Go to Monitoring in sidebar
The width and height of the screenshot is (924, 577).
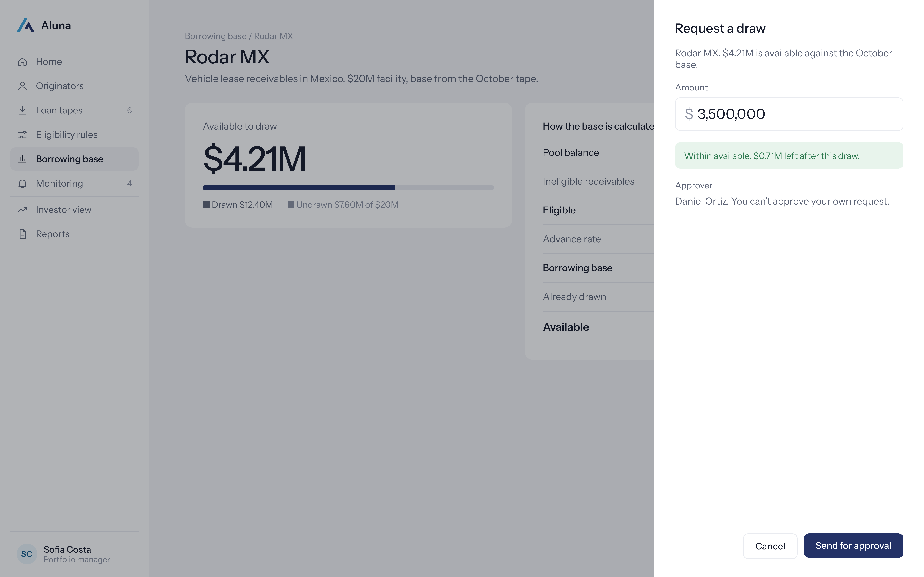[x=74, y=184]
